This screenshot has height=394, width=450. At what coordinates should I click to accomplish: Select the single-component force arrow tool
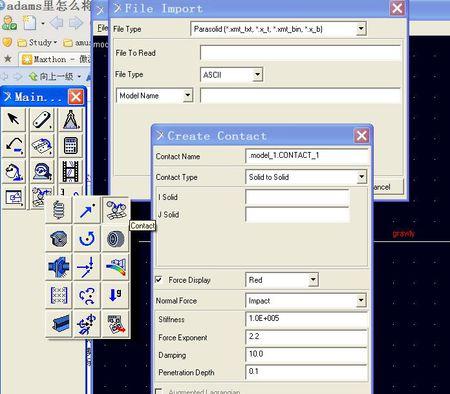click(x=87, y=210)
